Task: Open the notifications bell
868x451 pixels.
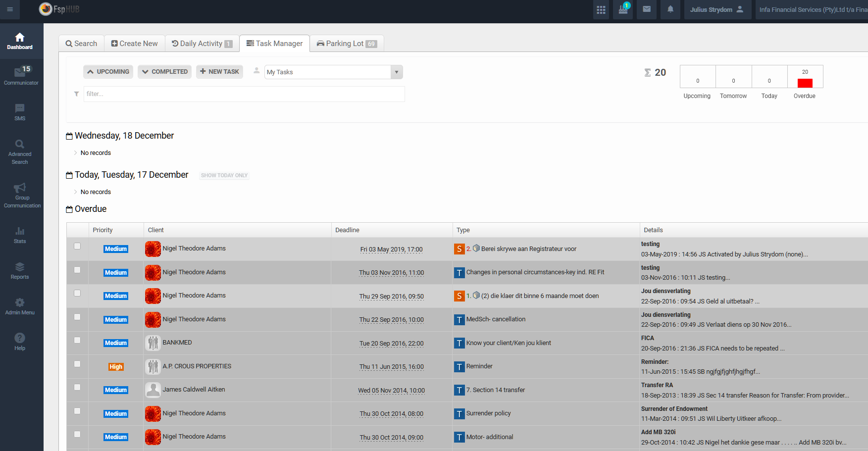Action: pyautogui.click(x=670, y=9)
